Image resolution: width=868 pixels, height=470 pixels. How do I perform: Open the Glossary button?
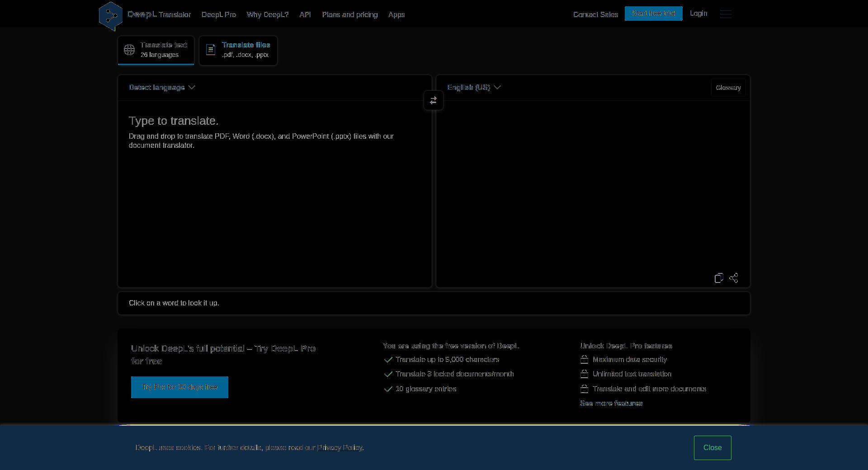(x=728, y=88)
